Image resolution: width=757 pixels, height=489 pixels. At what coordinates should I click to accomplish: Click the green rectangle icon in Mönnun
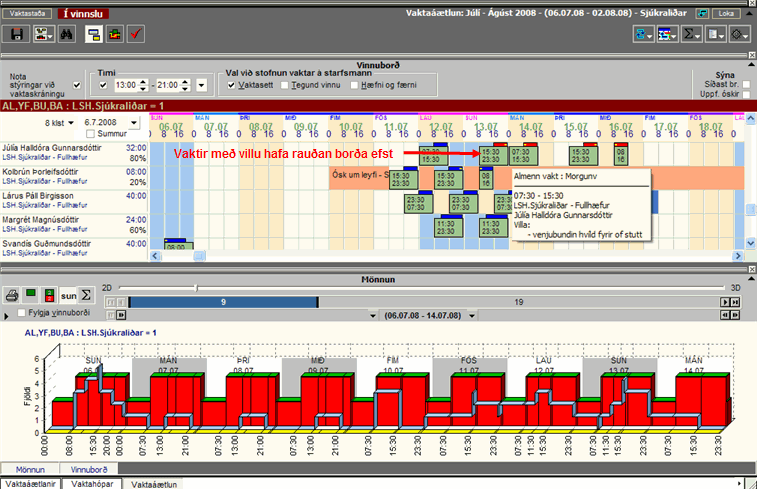click(31, 293)
